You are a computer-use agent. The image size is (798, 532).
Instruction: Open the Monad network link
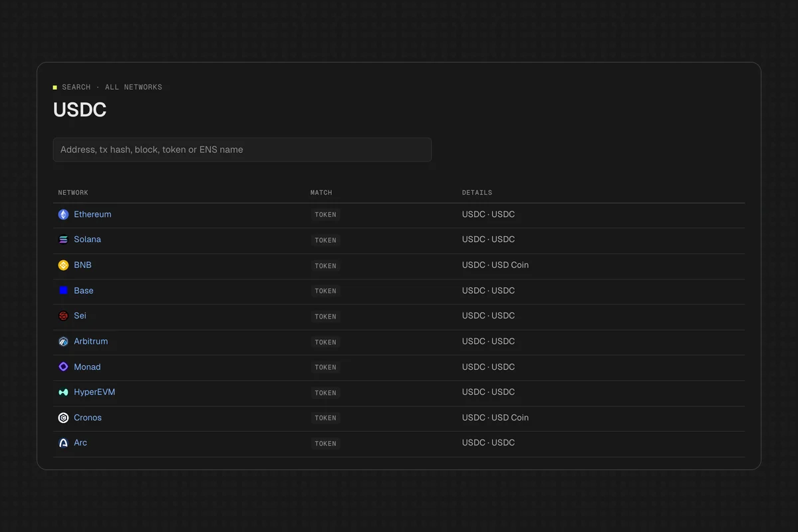(87, 367)
